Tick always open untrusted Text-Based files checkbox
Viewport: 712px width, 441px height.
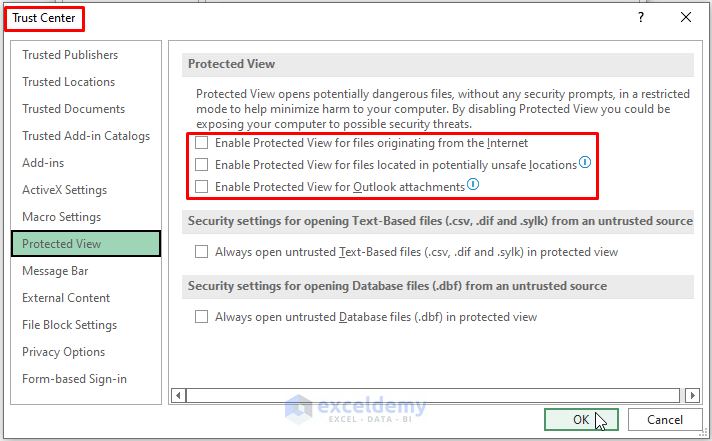click(x=202, y=252)
